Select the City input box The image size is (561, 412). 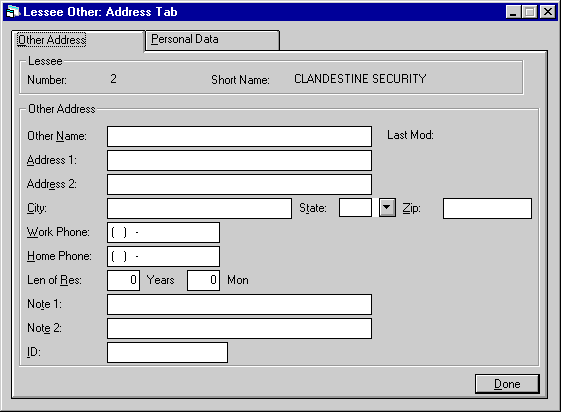(x=199, y=209)
